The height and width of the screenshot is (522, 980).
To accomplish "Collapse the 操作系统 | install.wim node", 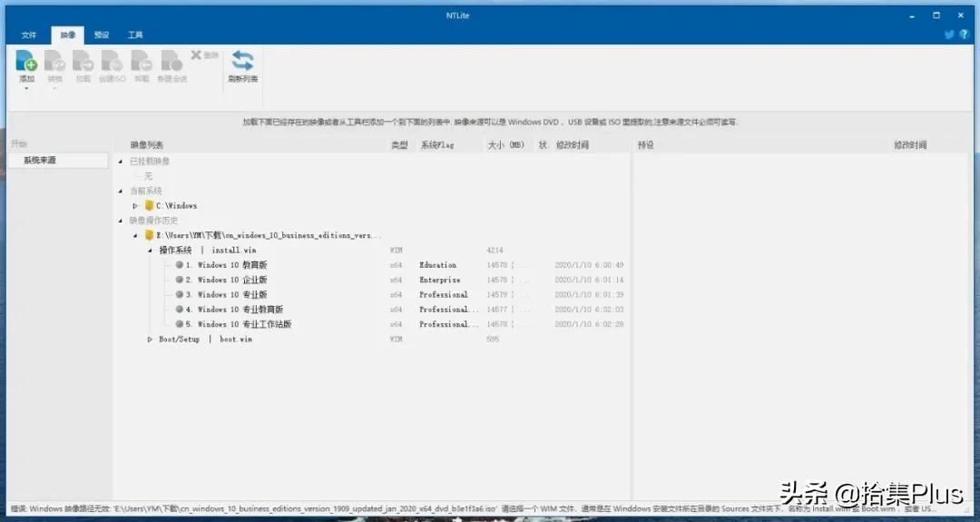I will (150, 251).
